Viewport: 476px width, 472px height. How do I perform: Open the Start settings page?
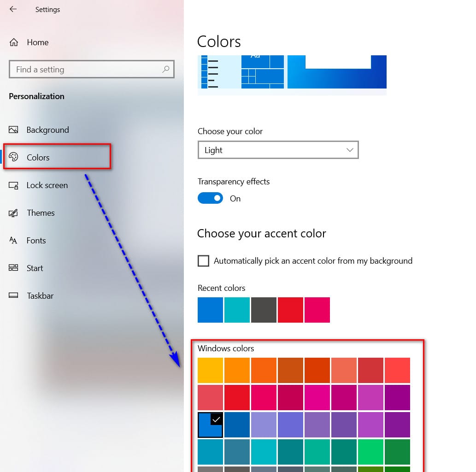click(35, 268)
